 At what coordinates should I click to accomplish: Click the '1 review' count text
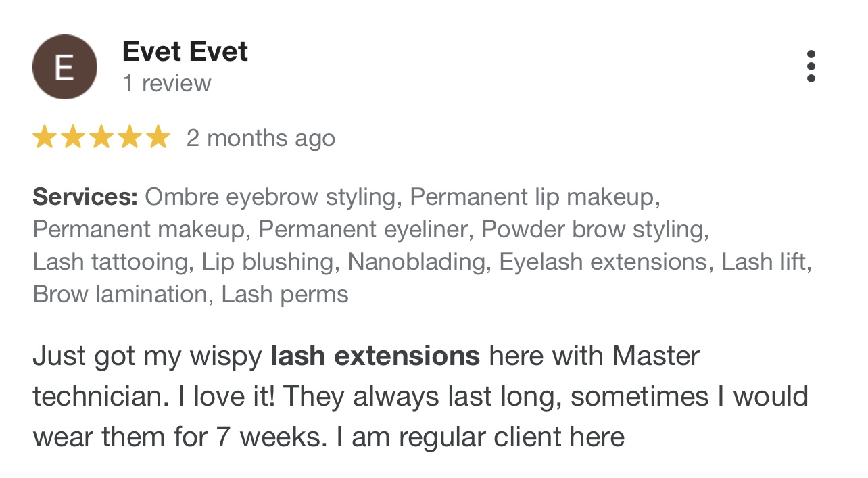[166, 84]
